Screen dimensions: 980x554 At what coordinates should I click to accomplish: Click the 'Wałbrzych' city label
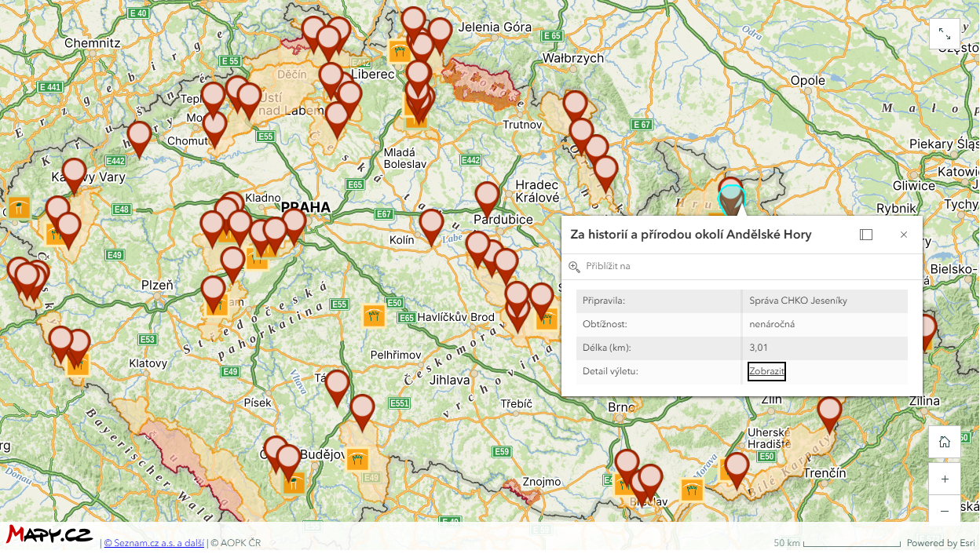(x=573, y=58)
